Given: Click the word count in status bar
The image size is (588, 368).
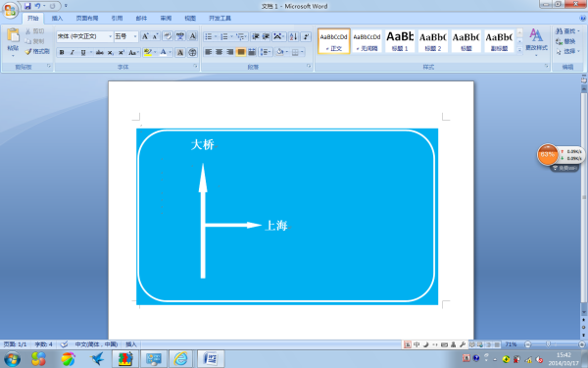Looking at the screenshot, I should click(x=43, y=344).
